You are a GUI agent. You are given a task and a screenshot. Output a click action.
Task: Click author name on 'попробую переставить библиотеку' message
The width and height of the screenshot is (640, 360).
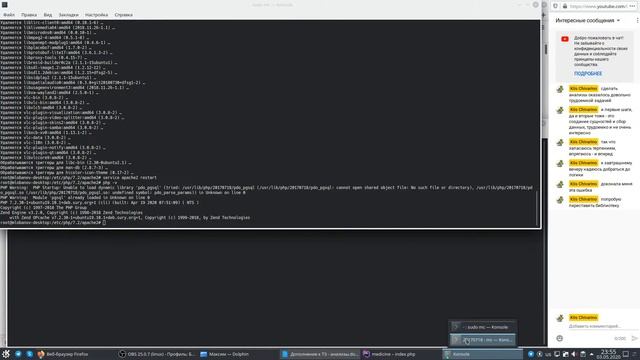[x=584, y=199]
